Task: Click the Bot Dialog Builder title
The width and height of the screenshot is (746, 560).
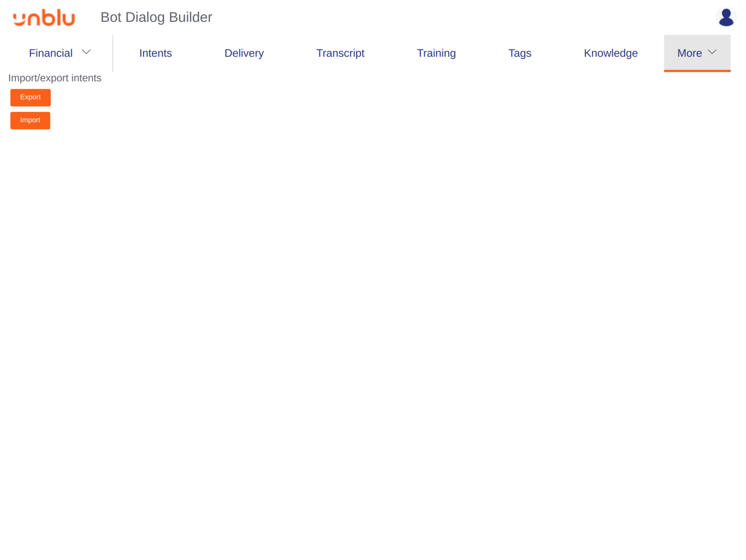Action: tap(156, 17)
